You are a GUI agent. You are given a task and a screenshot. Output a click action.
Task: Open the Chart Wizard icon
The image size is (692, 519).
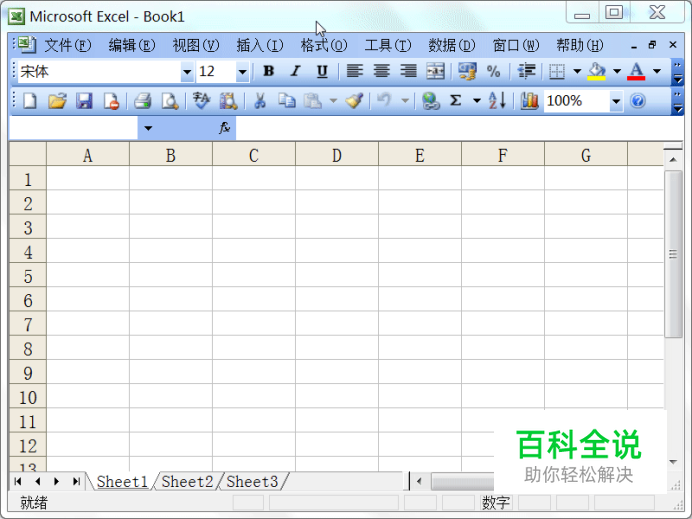529,101
